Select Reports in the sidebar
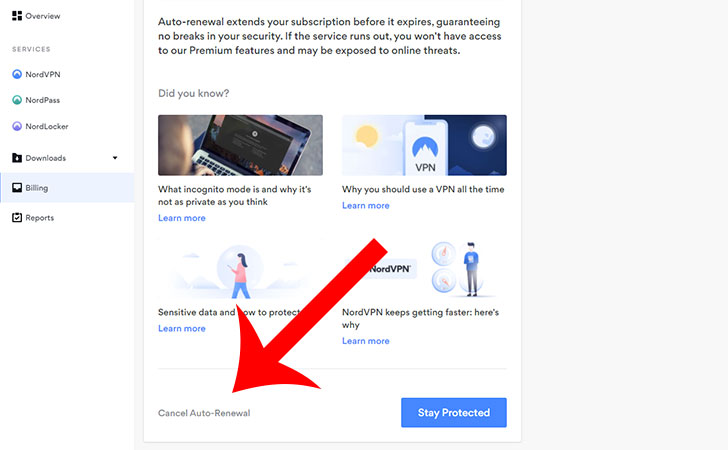The image size is (728, 450). [33, 217]
